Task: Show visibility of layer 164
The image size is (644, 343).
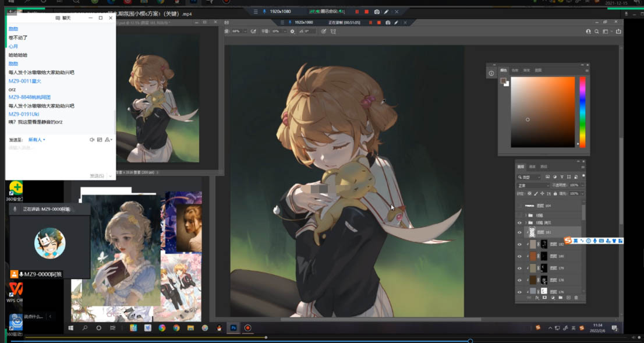Action: [x=519, y=206]
